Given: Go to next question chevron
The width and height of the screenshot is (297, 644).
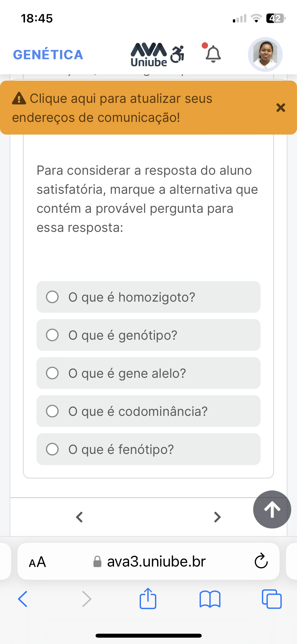Looking at the screenshot, I should [217, 517].
